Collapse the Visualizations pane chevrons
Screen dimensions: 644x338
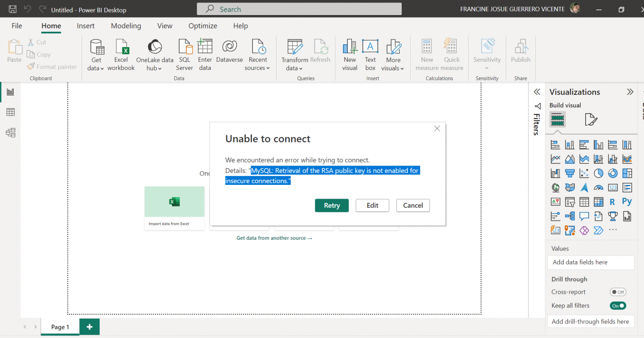(x=630, y=92)
